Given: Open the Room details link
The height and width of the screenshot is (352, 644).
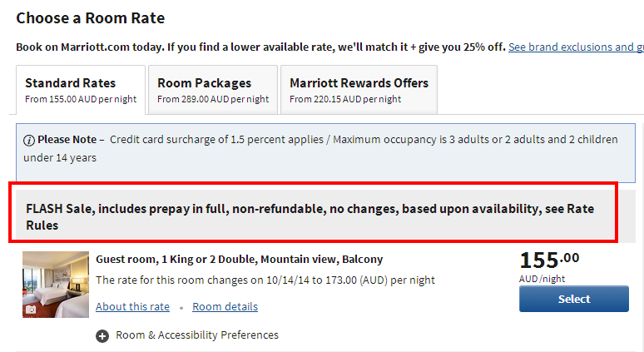Looking at the screenshot, I should pos(225,307).
